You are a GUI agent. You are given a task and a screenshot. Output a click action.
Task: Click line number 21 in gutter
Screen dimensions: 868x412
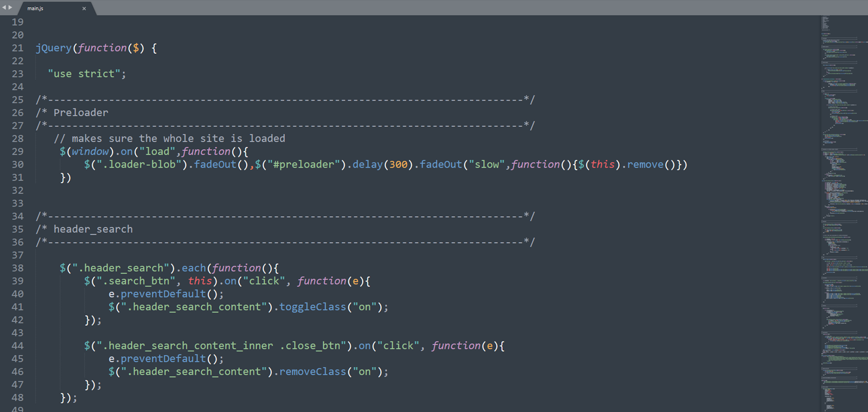pyautogui.click(x=17, y=48)
